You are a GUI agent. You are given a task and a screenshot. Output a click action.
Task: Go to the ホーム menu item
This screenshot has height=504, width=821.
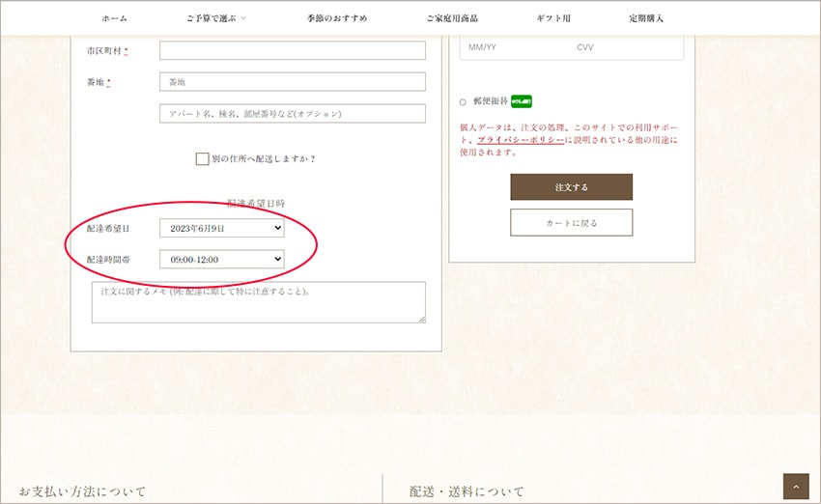pyautogui.click(x=114, y=18)
